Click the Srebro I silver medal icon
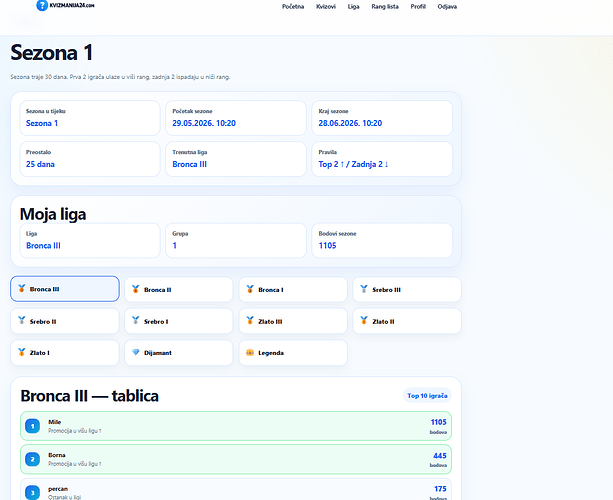This screenshot has width=613, height=500. (136, 321)
